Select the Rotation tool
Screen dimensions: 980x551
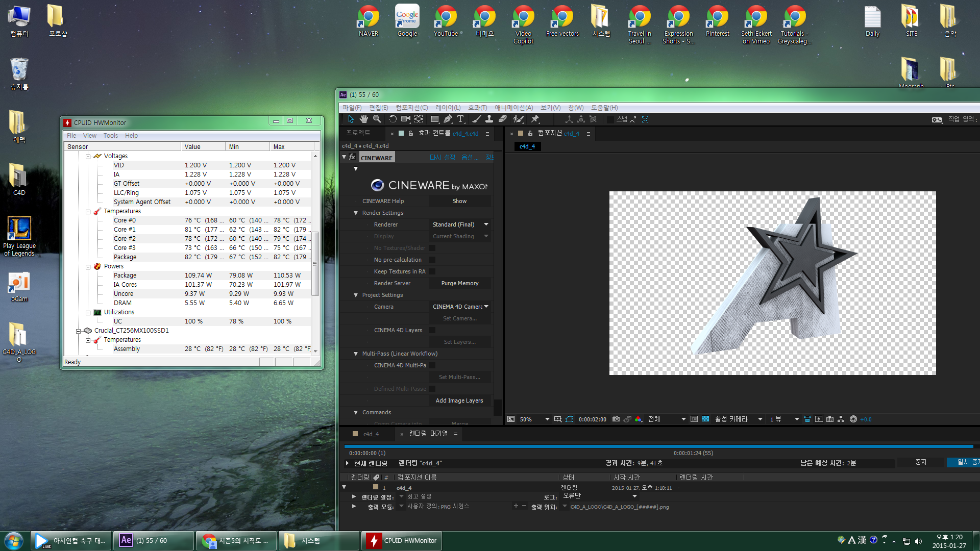point(393,119)
